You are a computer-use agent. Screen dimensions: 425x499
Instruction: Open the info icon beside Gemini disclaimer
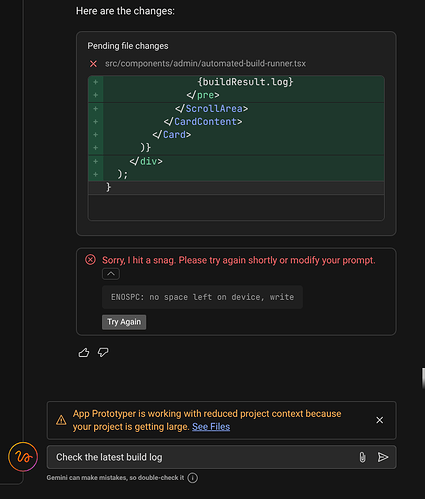pyautogui.click(x=193, y=478)
